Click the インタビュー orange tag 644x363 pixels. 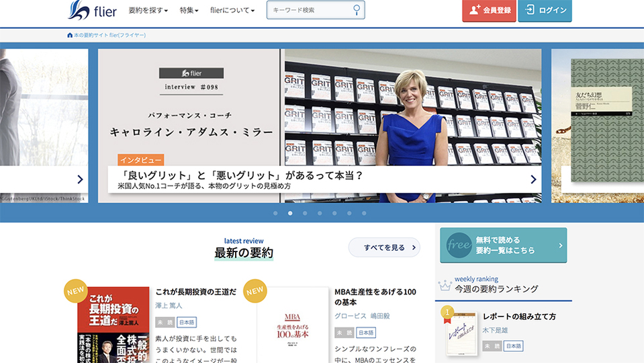pyautogui.click(x=141, y=160)
